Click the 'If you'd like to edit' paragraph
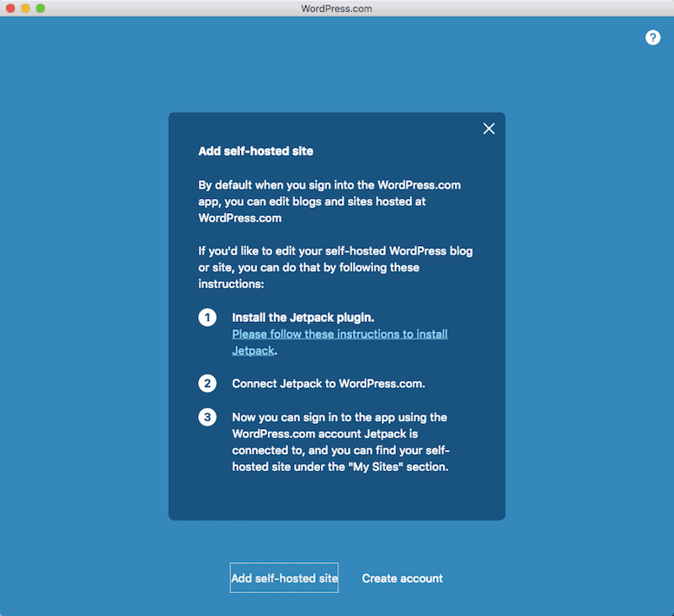The width and height of the screenshot is (674, 616). [335, 267]
